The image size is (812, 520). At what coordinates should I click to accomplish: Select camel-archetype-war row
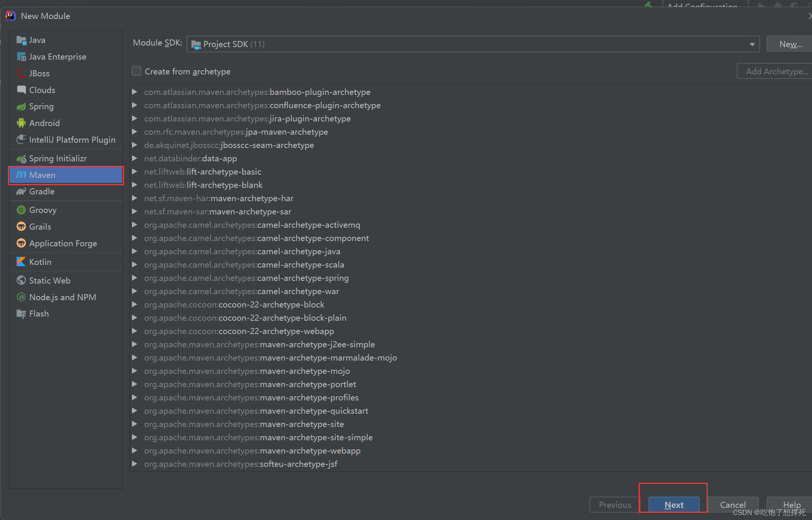coord(471,291)
